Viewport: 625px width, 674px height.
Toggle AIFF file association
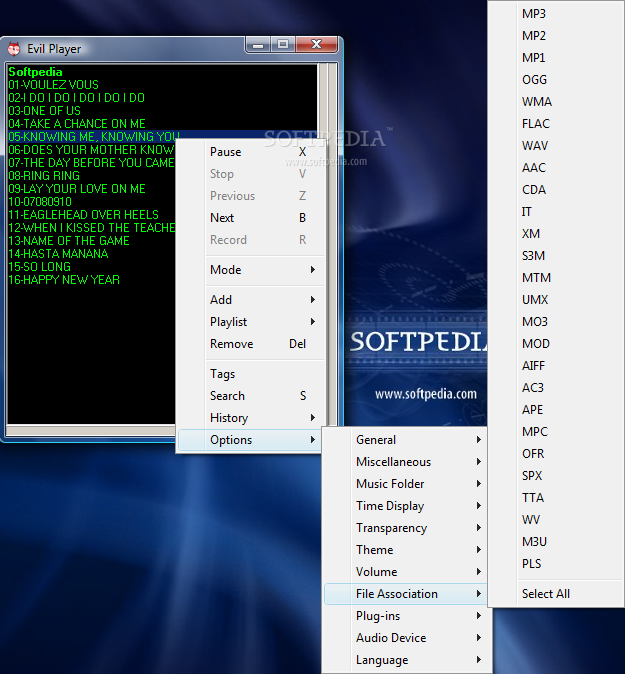(556, 366)
